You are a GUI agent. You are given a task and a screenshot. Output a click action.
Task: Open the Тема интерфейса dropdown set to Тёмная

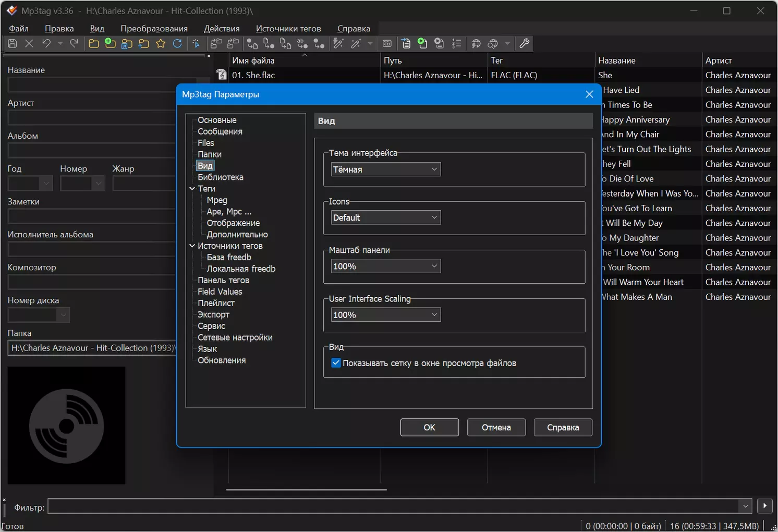coord(386,170)
